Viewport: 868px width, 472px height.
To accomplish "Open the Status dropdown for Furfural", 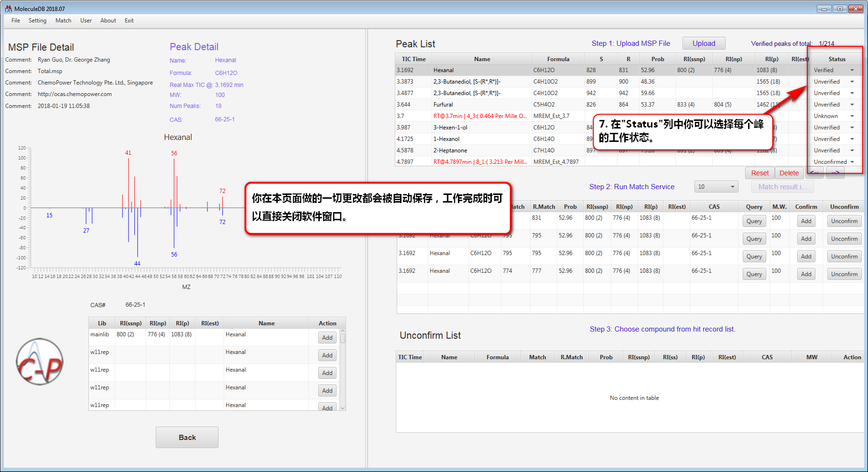I will coord(852,105).
